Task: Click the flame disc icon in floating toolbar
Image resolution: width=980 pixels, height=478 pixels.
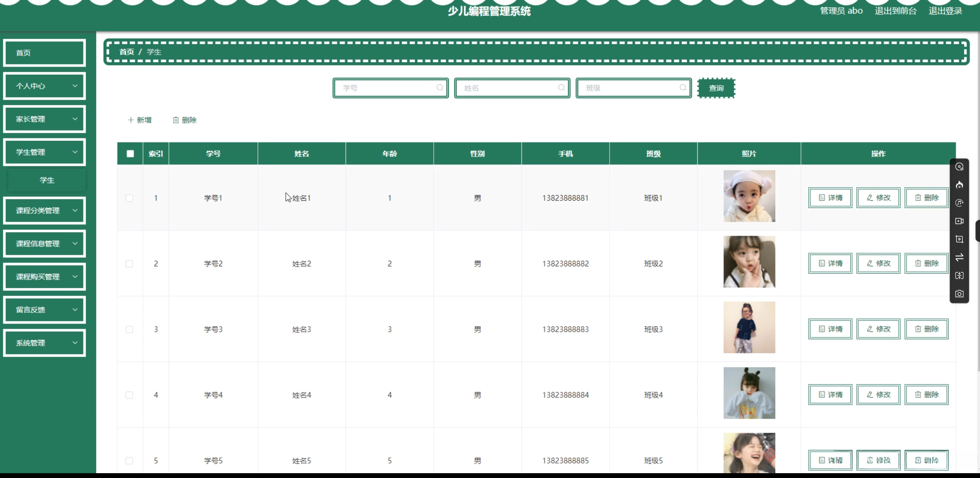Action: [959, 185]
